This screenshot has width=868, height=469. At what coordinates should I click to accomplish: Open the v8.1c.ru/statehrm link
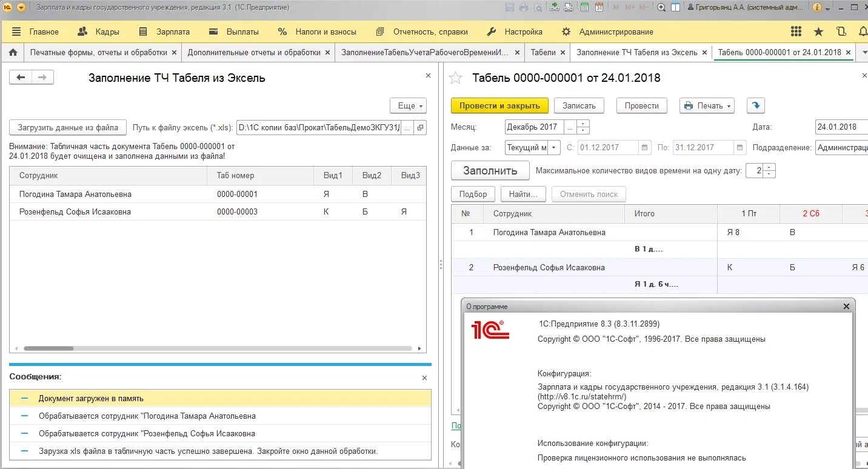coord(582,397)
